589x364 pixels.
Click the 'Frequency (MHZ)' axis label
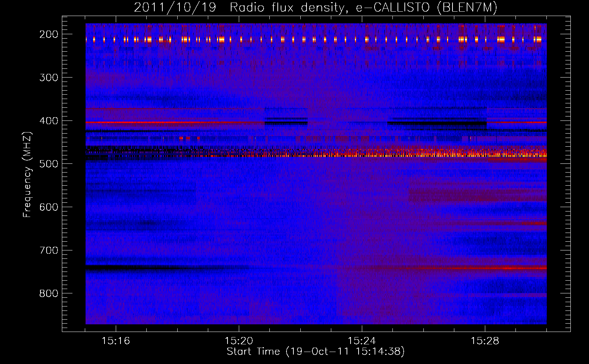click(x=27, y=174)
